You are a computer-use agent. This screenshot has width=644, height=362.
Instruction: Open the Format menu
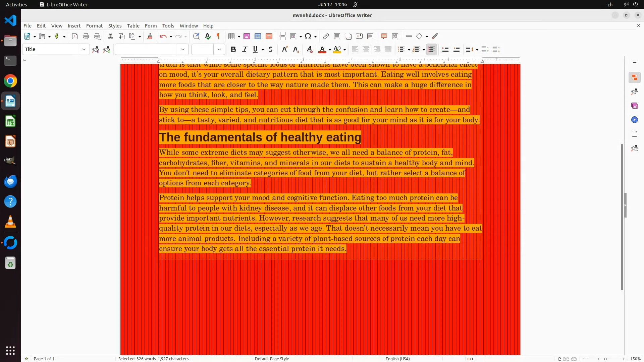[x=94, y=26]
